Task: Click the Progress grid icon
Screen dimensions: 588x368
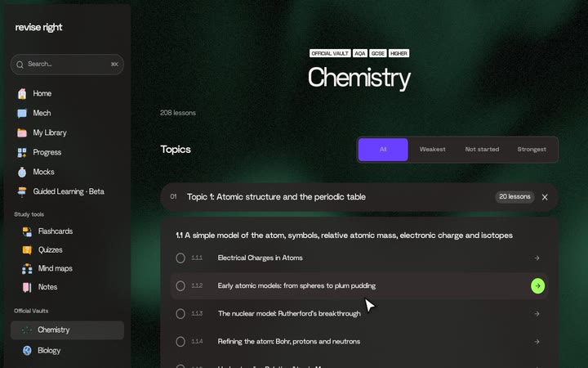Action: 22,152
